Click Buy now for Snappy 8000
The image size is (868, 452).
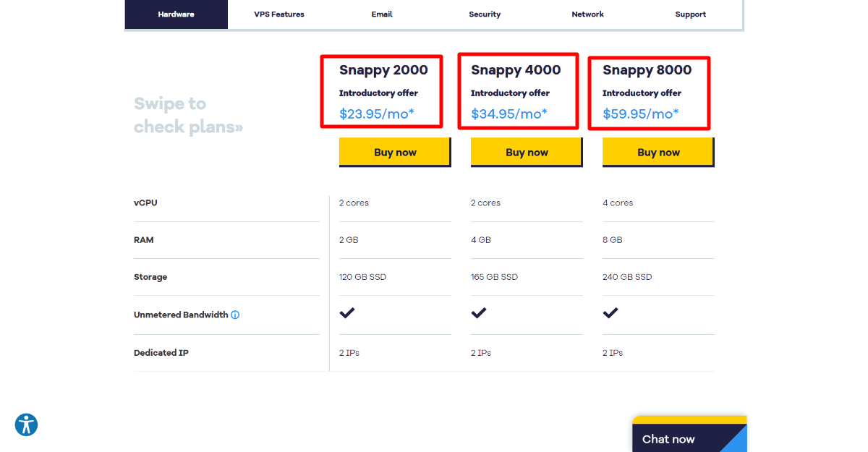(658, 152)
